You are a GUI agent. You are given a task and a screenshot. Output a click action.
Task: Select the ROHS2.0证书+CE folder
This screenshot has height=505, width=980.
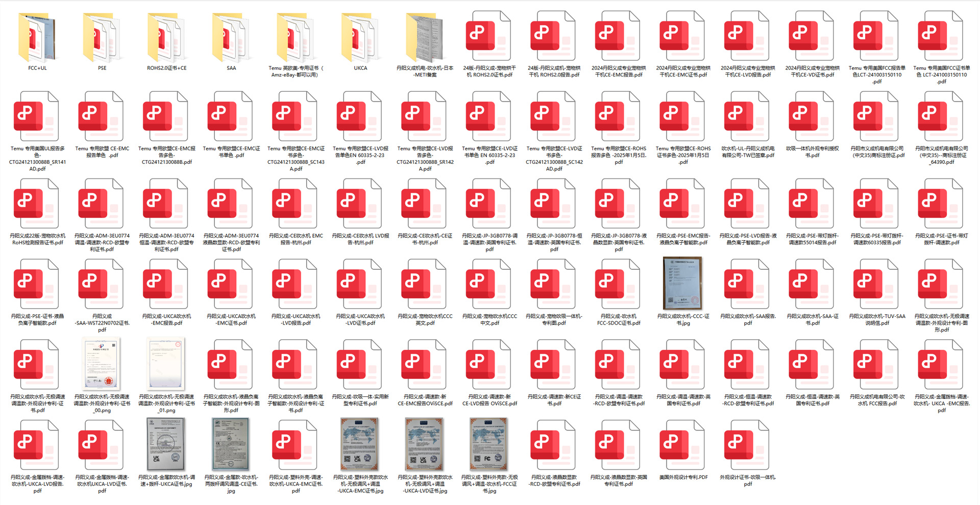point(167,38)
